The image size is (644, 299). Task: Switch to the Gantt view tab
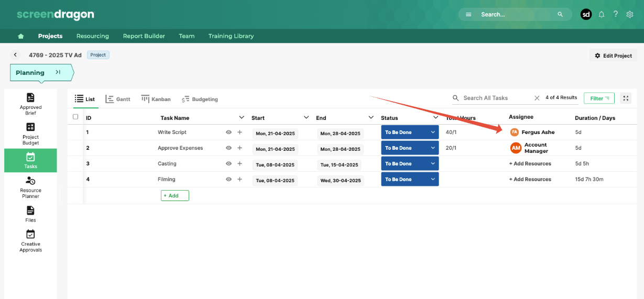point(118,99)
